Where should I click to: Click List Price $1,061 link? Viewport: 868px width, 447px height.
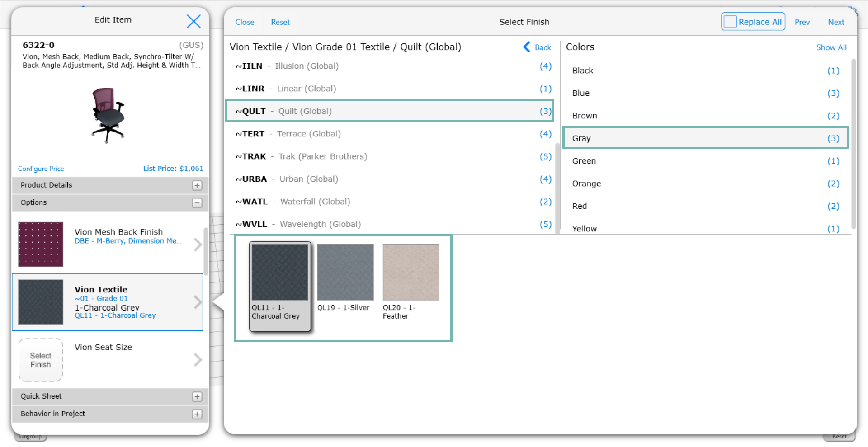173,169
